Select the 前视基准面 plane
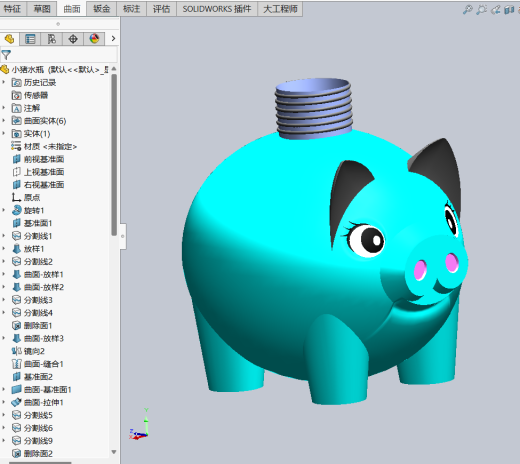 pos(38,159)
